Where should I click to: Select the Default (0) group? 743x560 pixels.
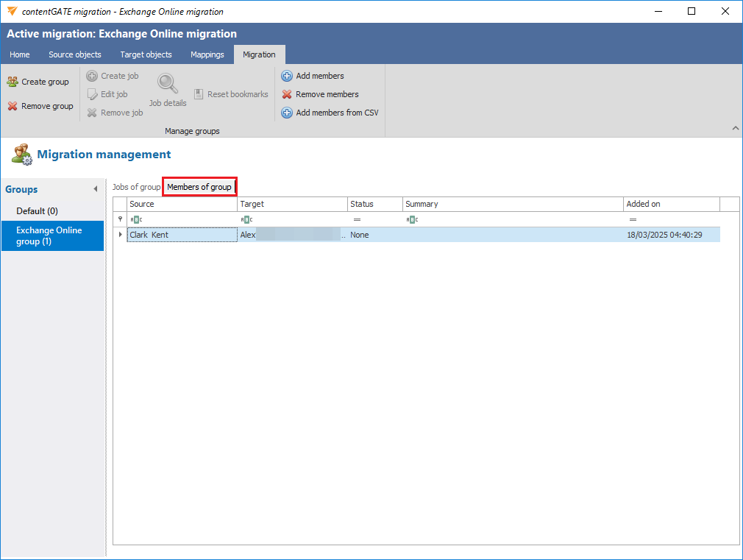[x=37, y=211]
